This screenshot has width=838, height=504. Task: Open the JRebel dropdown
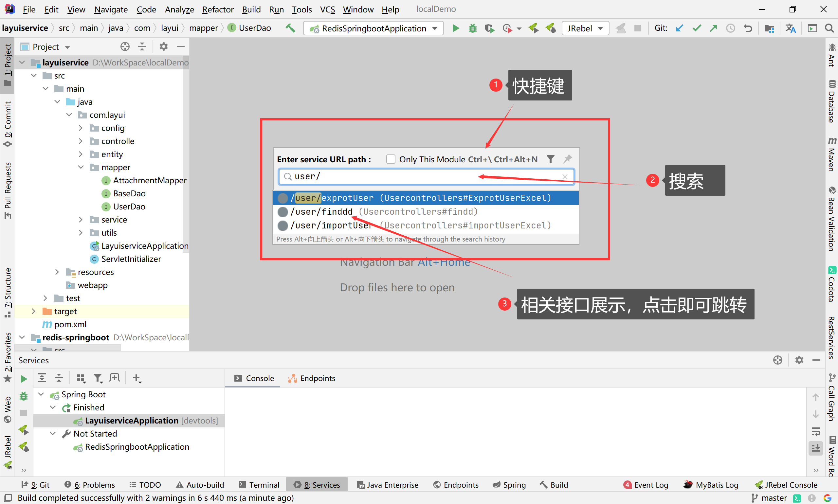[x=585, y=28]
